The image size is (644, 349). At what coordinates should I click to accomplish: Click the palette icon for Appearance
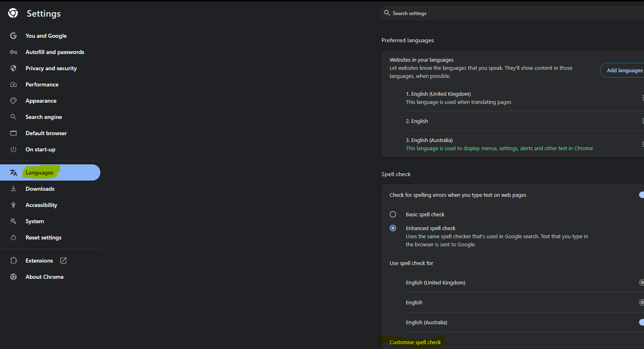(13, 101)
